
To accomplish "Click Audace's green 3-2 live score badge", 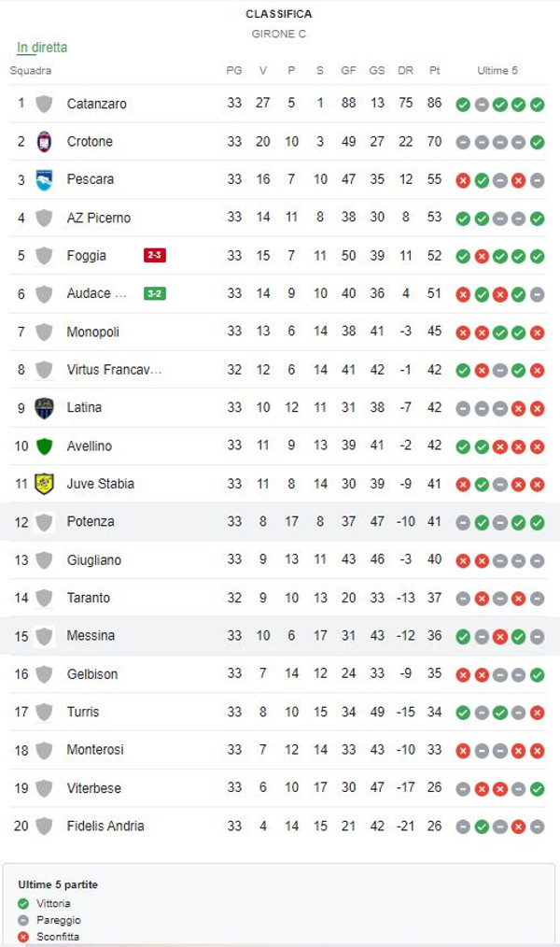I will (x=155, y=293).
